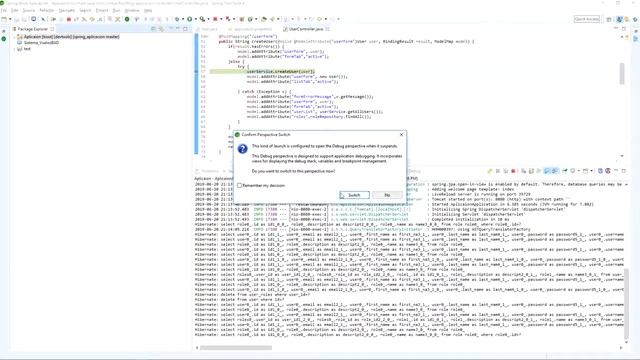Select the Package Explorer tab
Viewport: 640px width, 360px height.
[x=33, y=29]
